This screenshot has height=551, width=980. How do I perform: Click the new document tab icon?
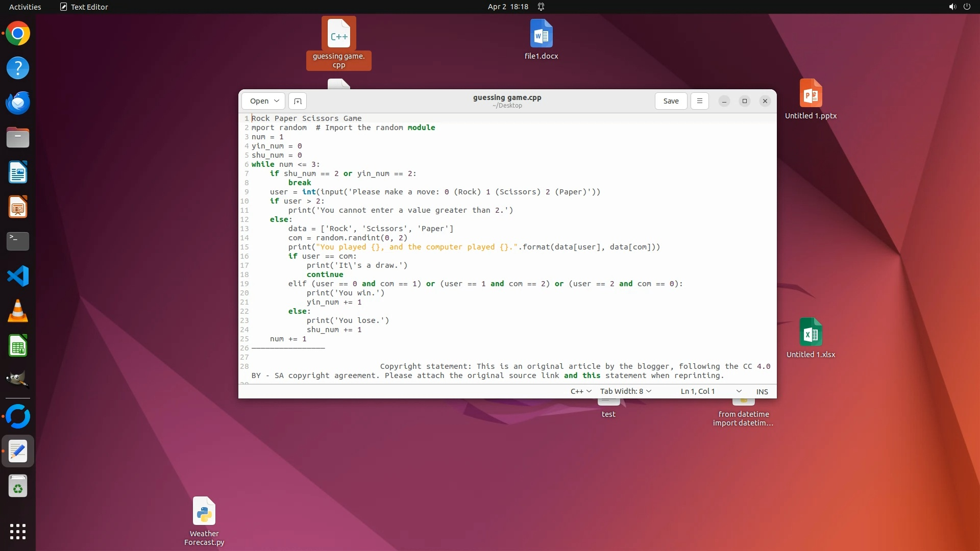pyautogui.click(x=298, y=101)
